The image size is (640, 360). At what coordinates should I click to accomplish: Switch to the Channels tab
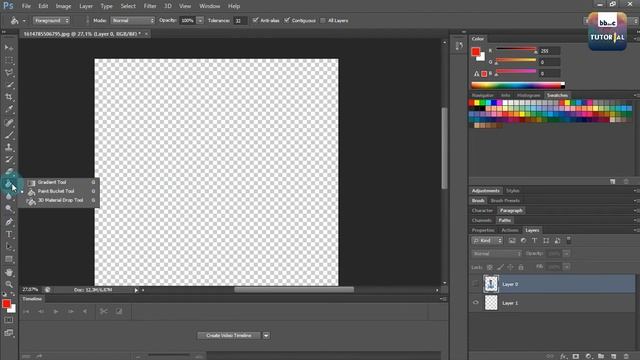tap(482, 220)
